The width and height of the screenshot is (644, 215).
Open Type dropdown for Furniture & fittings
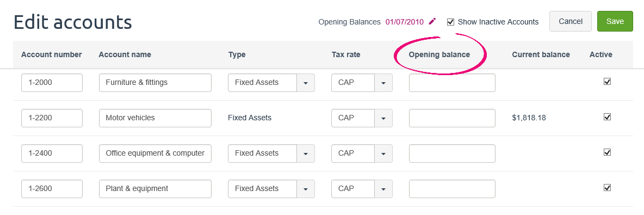[306, 83]
